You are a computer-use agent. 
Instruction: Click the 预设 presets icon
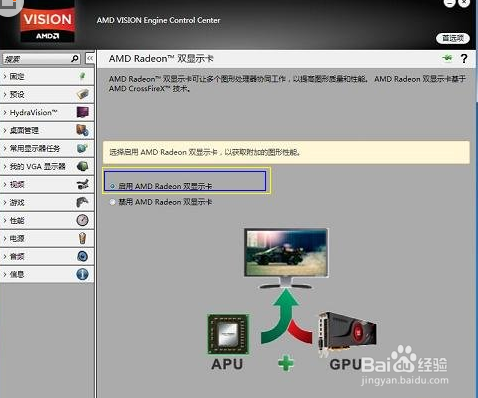(x=82, y=94)
